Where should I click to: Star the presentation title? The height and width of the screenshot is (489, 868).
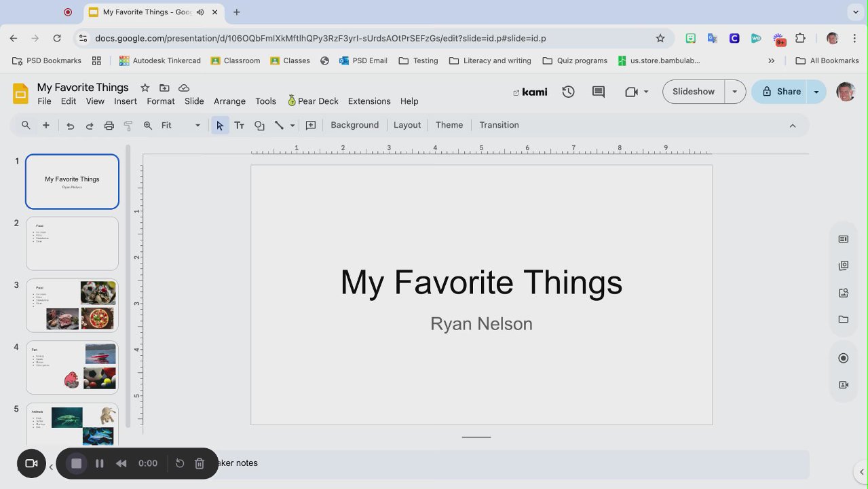click(145, 88)
